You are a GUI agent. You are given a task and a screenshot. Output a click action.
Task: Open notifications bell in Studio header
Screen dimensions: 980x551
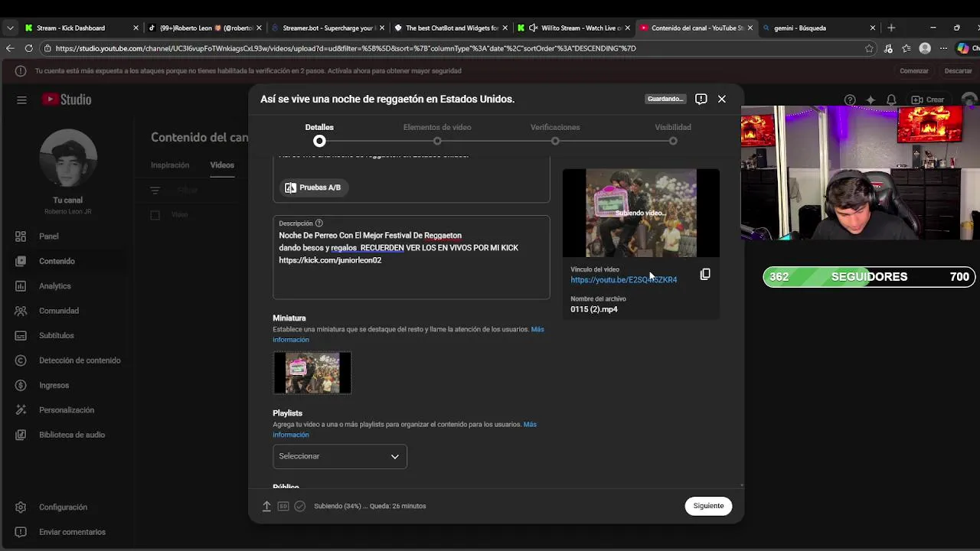click(891, 99)
